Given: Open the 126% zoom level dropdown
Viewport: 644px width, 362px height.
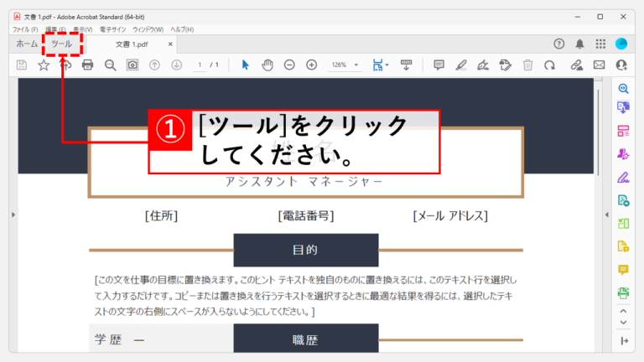Looking at the screenshot, I should [356, 65].
